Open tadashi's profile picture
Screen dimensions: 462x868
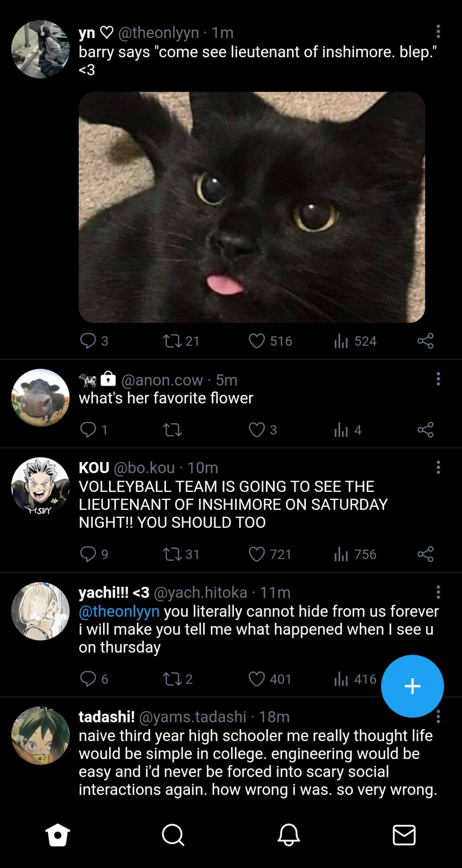point(40,736)
